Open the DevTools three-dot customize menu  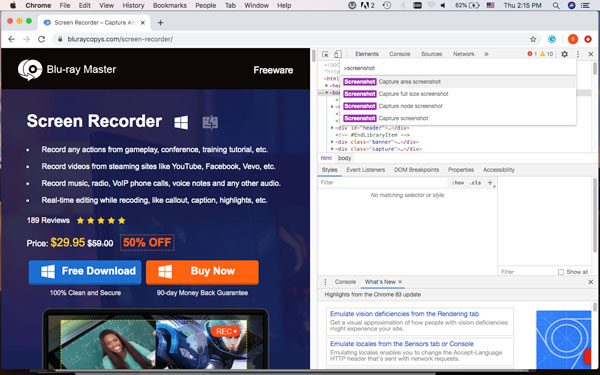[578, 54]
